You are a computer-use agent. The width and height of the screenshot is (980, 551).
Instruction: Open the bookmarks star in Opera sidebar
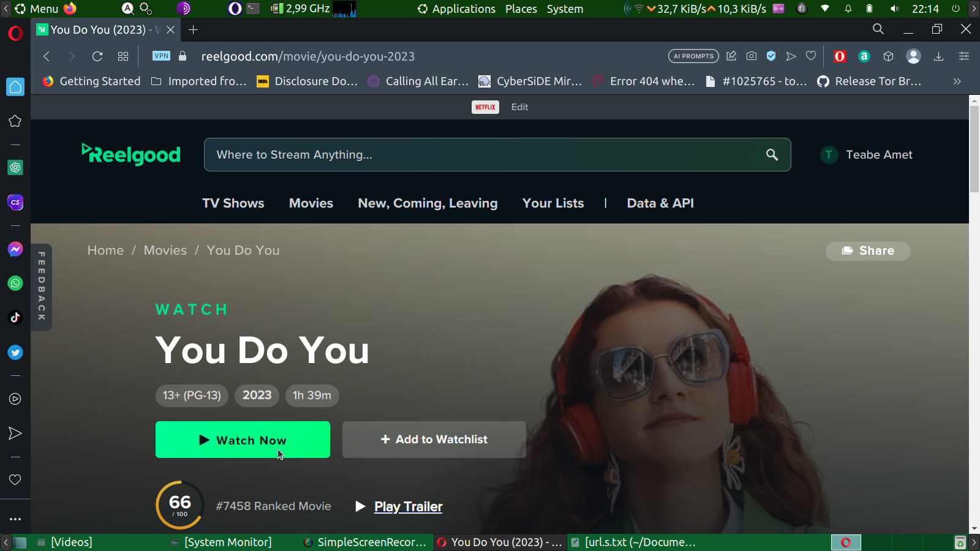(15, 121)
